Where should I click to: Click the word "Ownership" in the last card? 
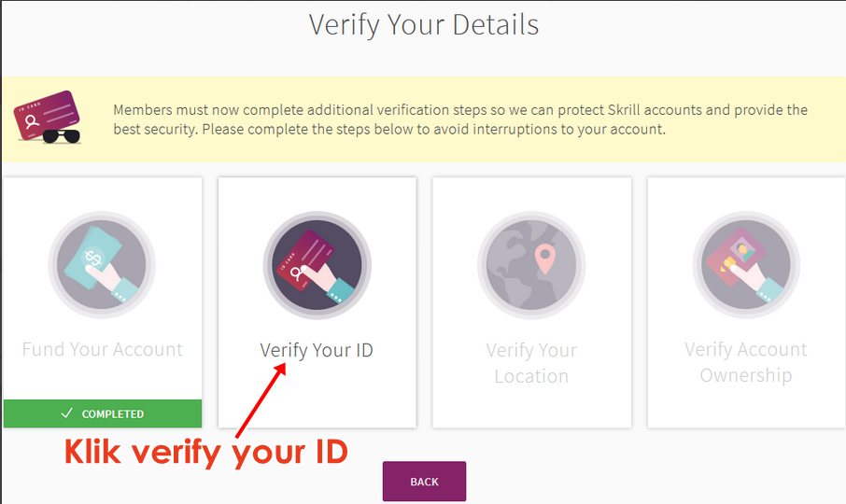point(746,375)
